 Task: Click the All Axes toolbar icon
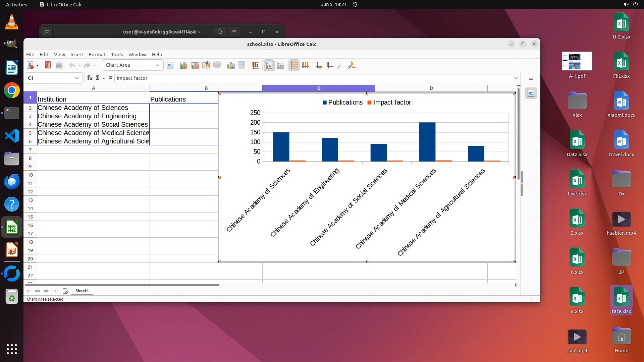[x=352, y=65]
